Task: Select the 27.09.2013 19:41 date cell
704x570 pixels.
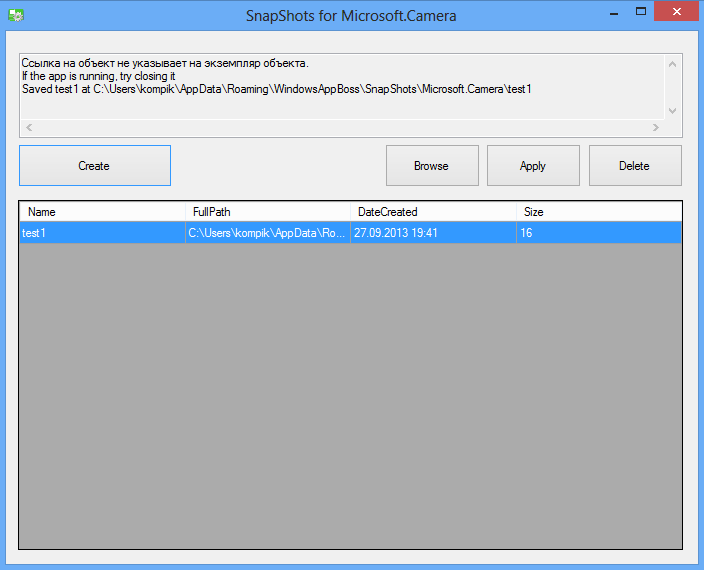Action: click(x=433, y=233)
